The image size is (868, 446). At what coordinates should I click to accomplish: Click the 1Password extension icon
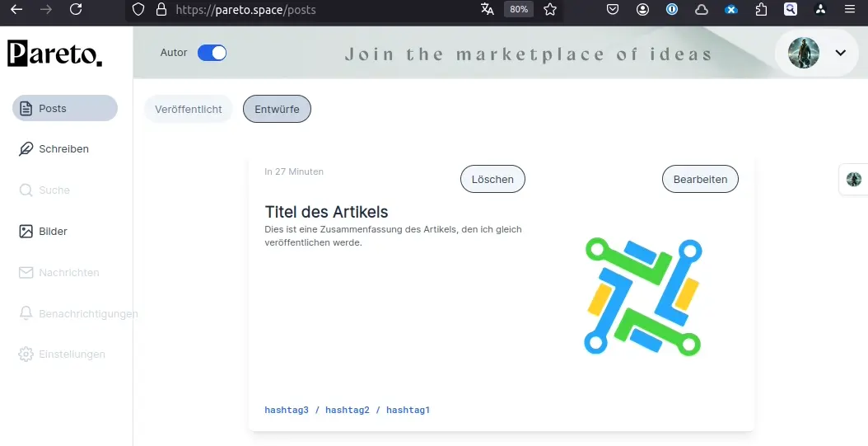pos(671,9)
